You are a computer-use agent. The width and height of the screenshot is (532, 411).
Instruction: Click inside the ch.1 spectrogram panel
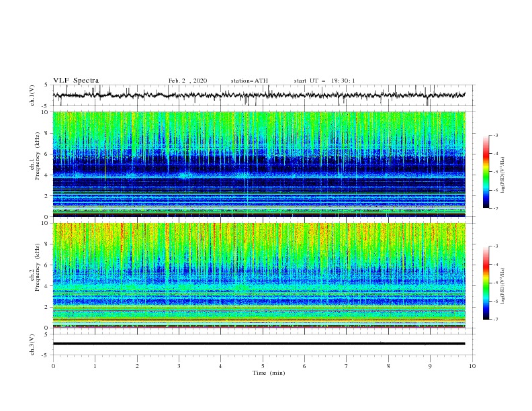pyautogui.click(x=259, y=164)
